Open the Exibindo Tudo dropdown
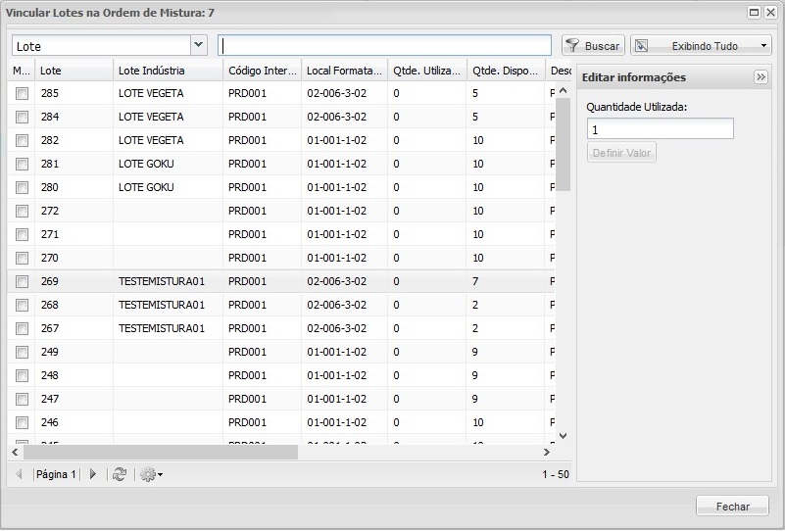This screenshot has height=532, width=785. point(701,46)
